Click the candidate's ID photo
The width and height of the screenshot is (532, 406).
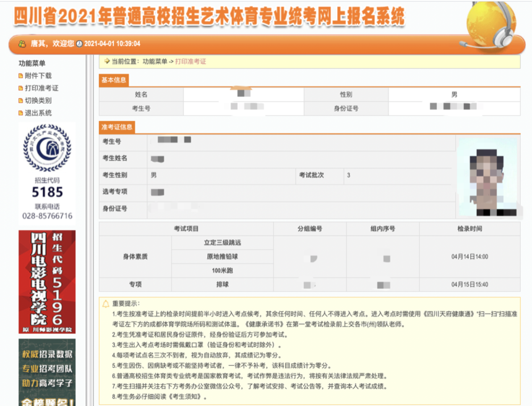pyautogui.click(x=488, y=177)
